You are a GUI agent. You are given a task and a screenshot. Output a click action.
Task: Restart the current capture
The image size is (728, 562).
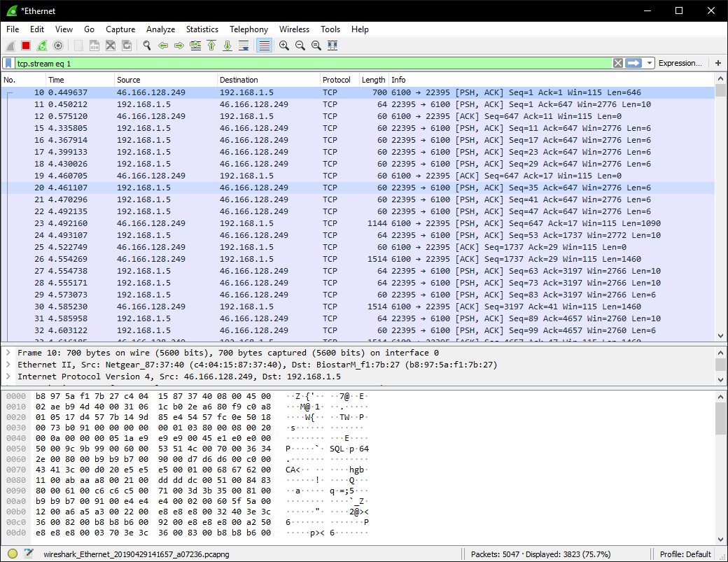(x=42, y=45)
